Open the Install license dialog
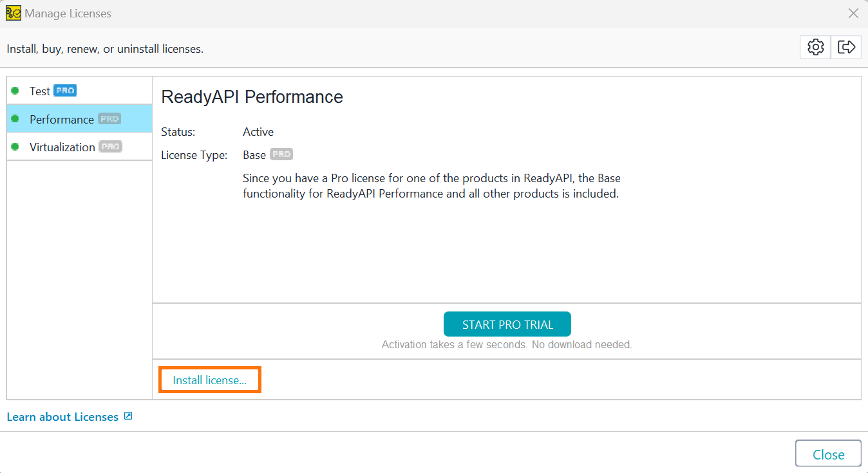868x473 pixels. point(209,380)
